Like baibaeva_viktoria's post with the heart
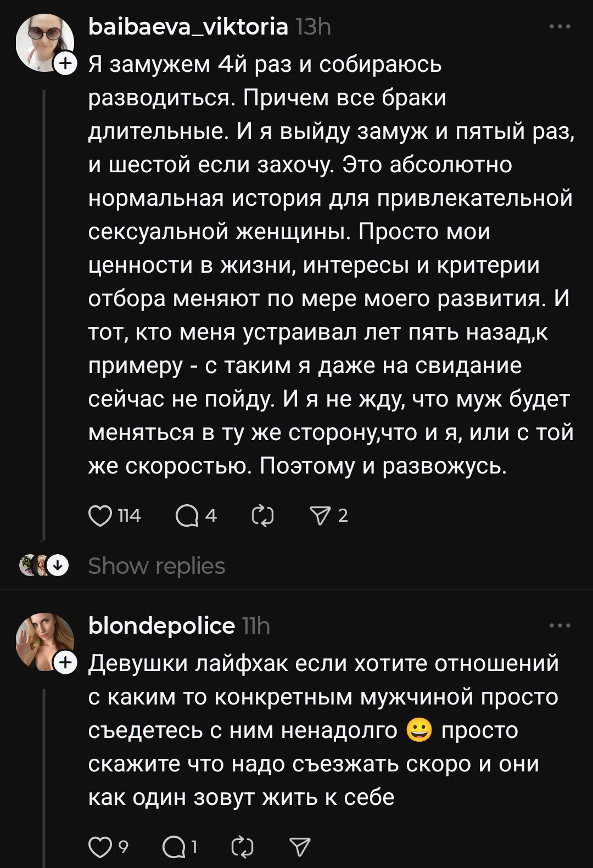The height and width of the screenshot is (868, 593). [100, 516]
